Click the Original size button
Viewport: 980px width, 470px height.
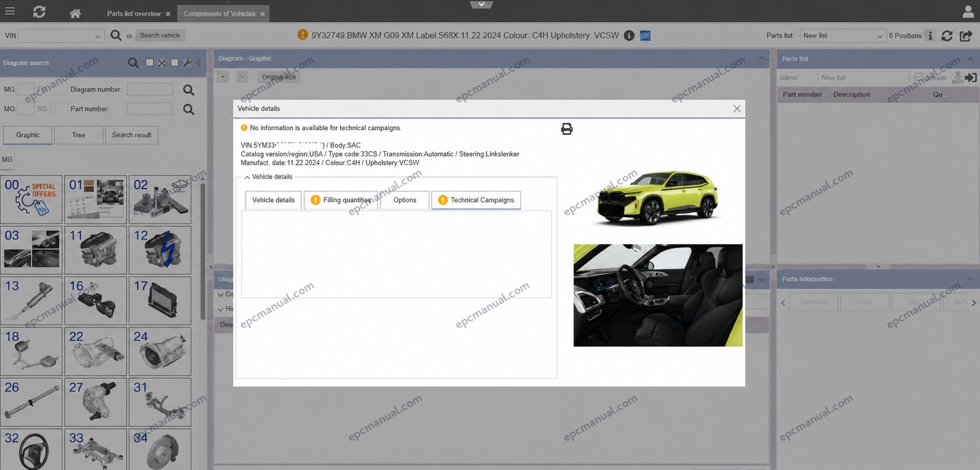click(x=279, y=77)
